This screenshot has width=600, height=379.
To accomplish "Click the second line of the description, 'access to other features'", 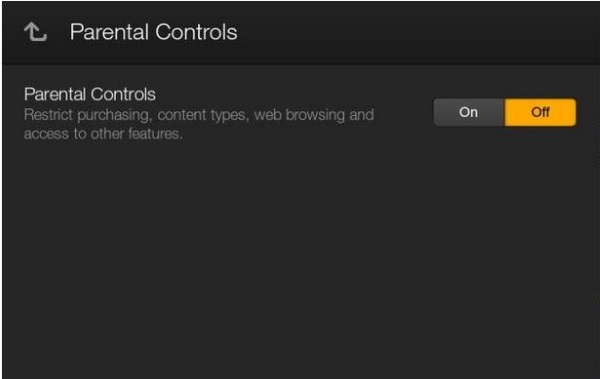I will [103, 134].
